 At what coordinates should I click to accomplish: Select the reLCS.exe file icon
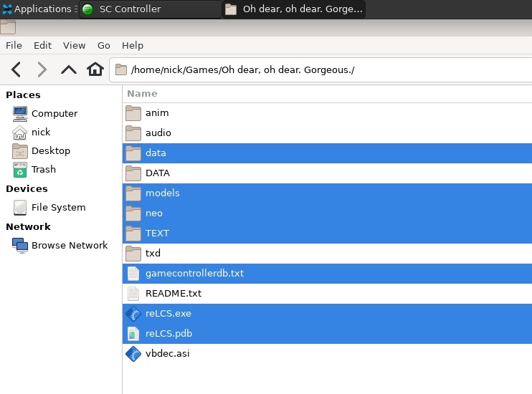coord(133,314)
